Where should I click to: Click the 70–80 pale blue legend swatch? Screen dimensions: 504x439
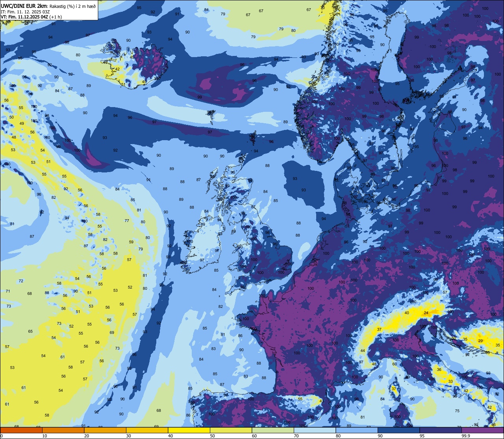315,430
